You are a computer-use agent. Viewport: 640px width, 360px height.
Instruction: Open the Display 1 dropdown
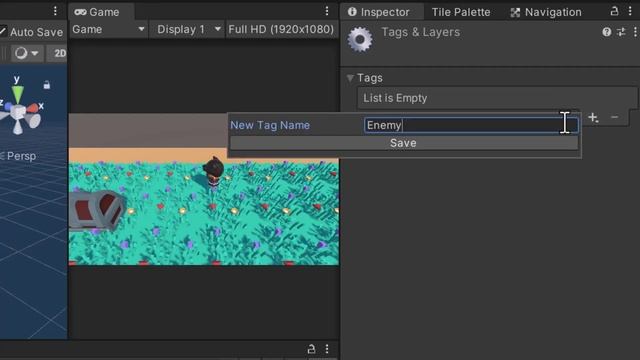tap(187, 29)
